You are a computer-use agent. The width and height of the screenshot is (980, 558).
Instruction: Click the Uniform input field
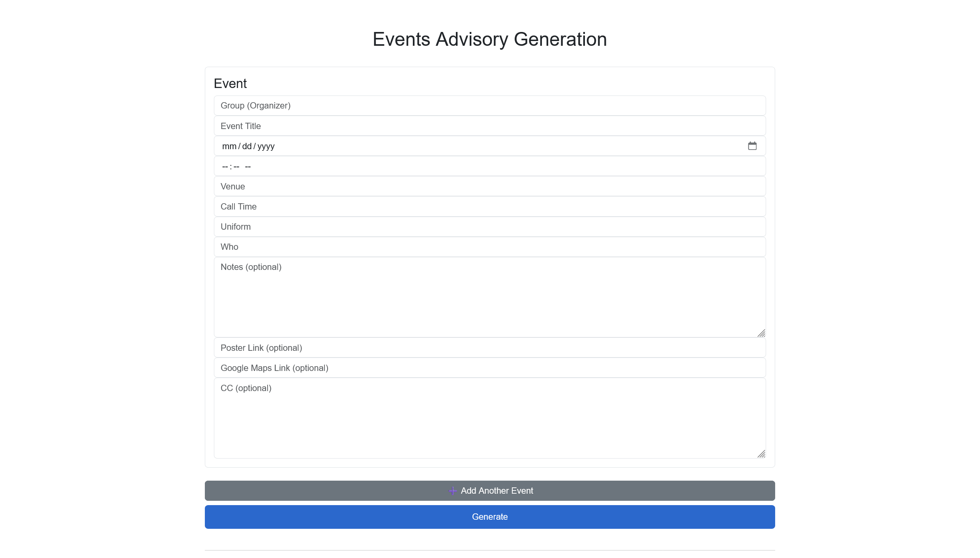489,227
